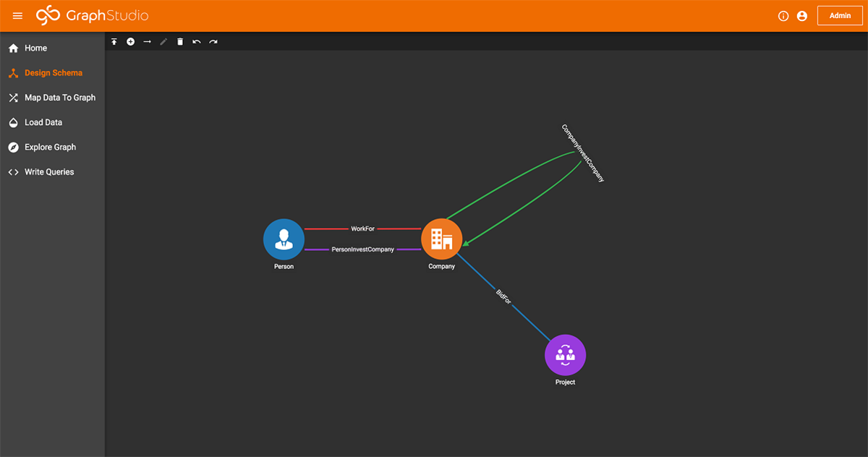Click the Edit pencil icon in toolbar
This screenshot has width=868, height=457.
pos(163,41)
